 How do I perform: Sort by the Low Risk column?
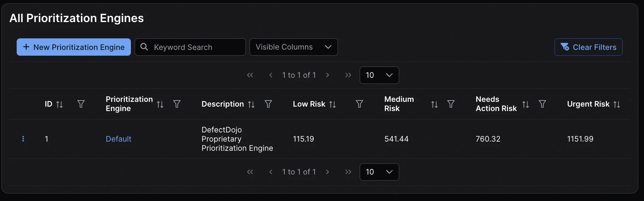coord(333,104)
